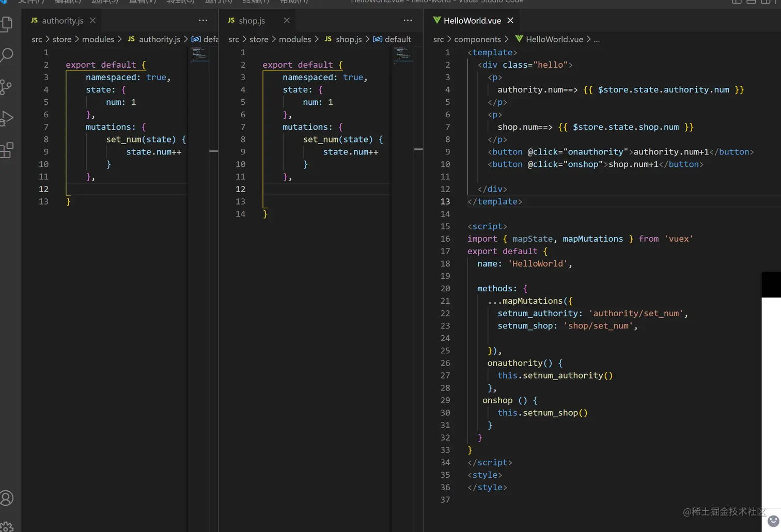Screen dimensions: 781x532
Task: Click the JS file icon on shop.js tab
Action: [231, 20]
